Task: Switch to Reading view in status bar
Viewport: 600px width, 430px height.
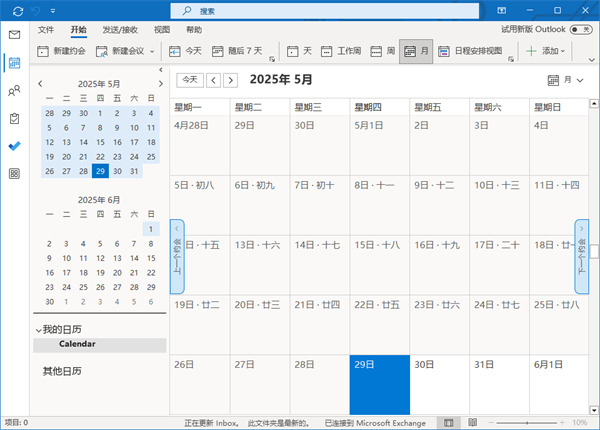Action: (473, 423)
